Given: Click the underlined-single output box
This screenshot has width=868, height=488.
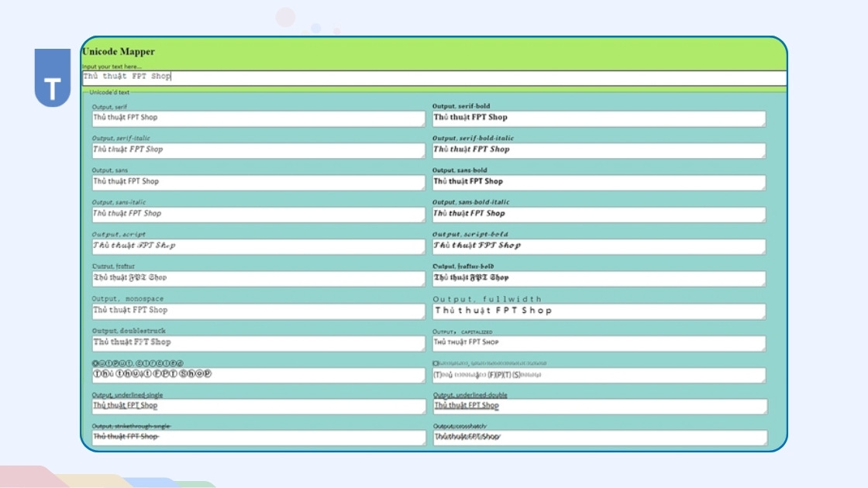Looking at the screenshot, I should [x=258, y=406].
